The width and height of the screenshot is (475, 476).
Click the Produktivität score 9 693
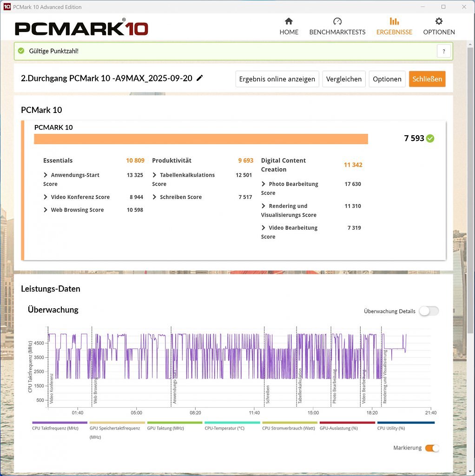point(245,160)
